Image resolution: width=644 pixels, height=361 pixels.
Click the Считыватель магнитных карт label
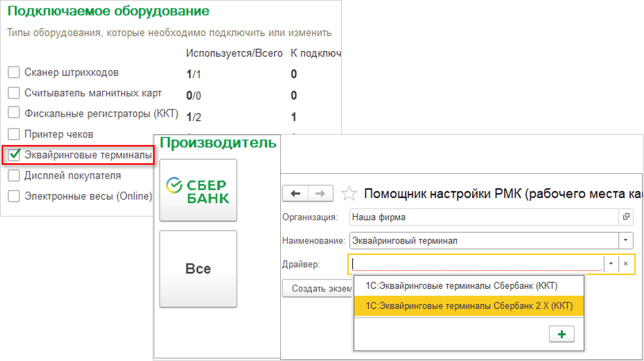[93, 93]
